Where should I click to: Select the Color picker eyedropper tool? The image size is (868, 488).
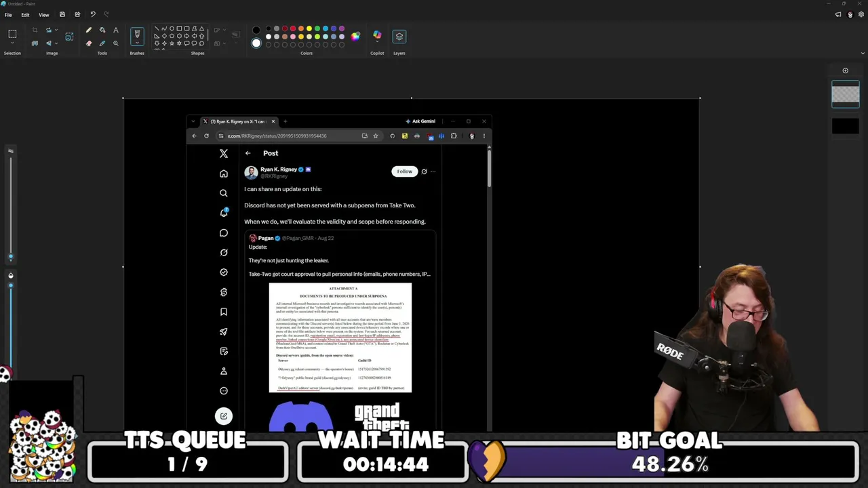[x=102, y=43]
